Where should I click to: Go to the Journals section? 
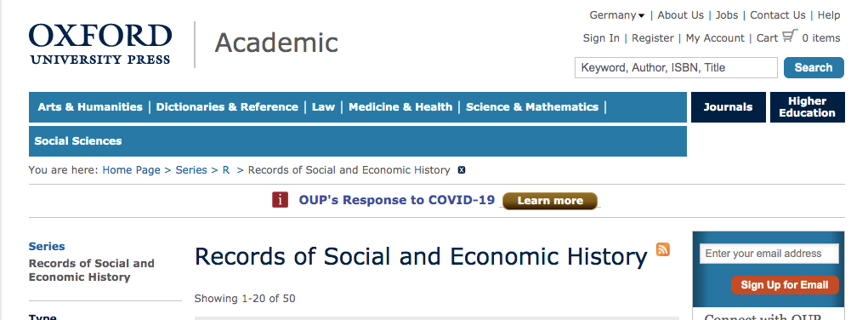pos(728,107)
